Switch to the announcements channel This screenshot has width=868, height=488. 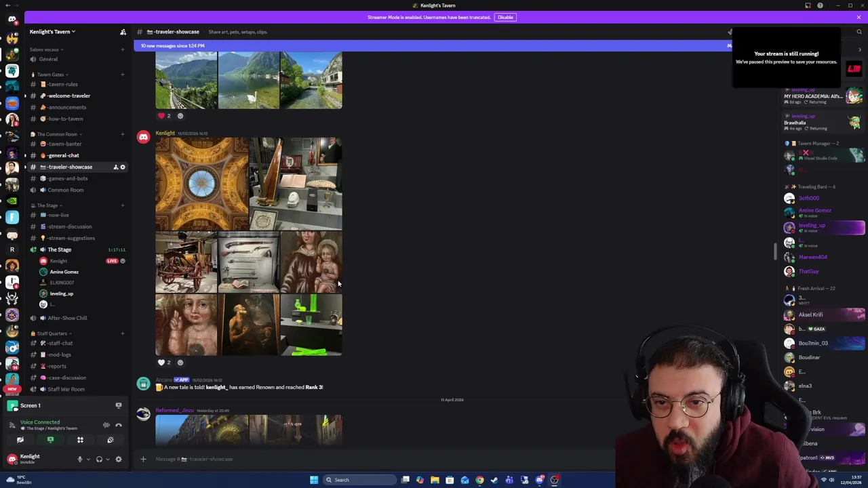pyautogui.click(x=77, y=107)
